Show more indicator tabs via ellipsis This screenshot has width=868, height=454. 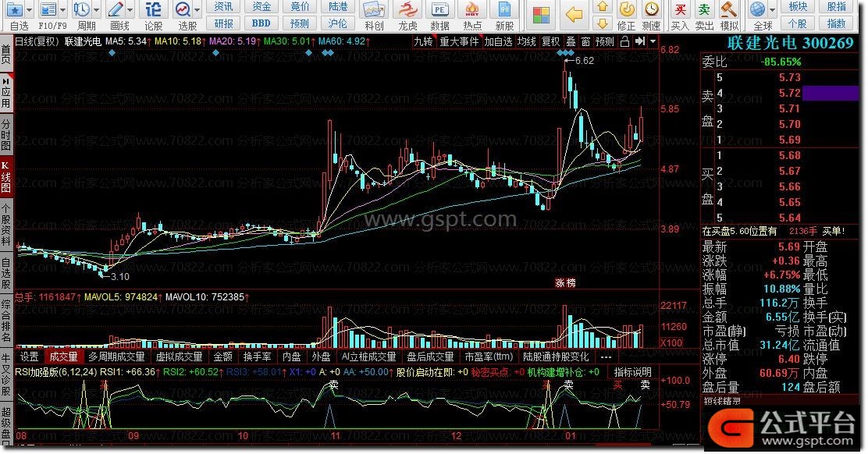(606, 357)
